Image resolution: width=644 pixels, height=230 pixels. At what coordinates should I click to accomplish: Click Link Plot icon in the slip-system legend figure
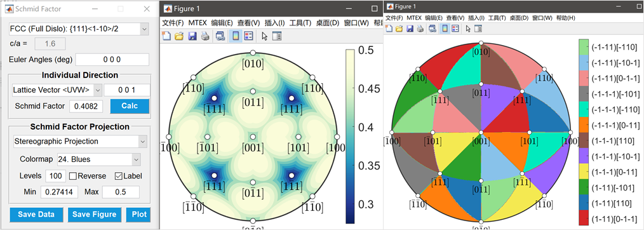tap(432, 29)
